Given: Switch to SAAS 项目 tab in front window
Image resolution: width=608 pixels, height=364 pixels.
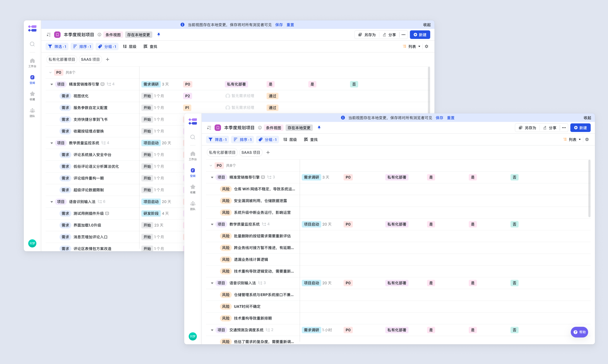Looking at the screenshot, I should pyautogui.click(x=251, y=152).
